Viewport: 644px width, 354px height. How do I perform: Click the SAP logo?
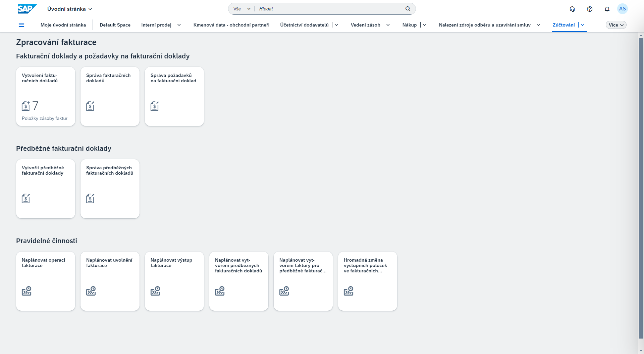(x=27, y=9)
